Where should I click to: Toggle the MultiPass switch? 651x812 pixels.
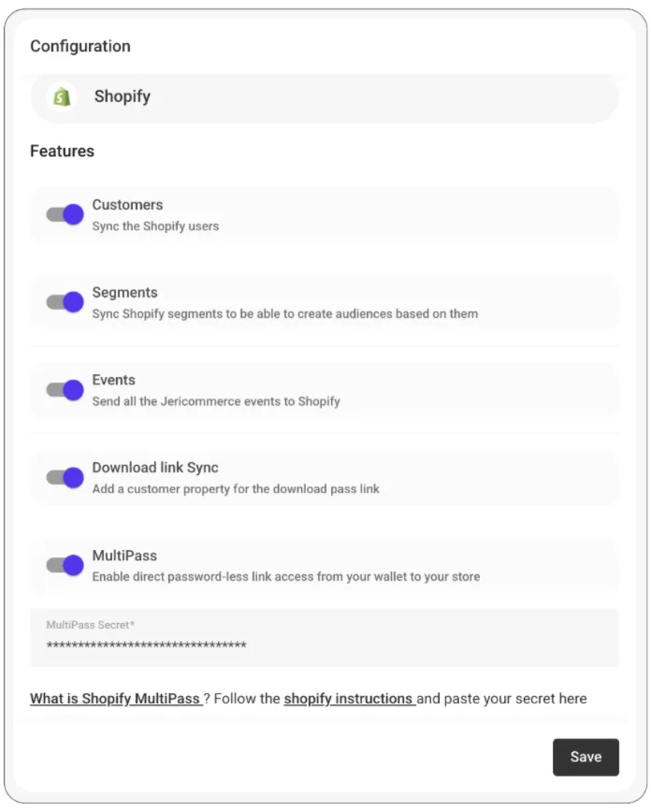(x=65, y=566)
